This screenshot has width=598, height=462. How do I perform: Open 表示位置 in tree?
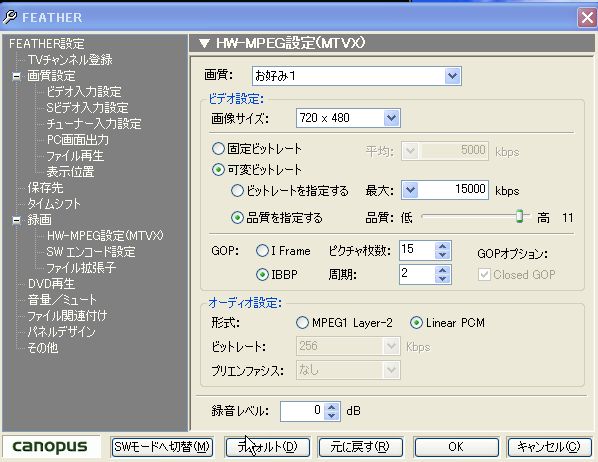pyautogui.click(x=70, y=172)
